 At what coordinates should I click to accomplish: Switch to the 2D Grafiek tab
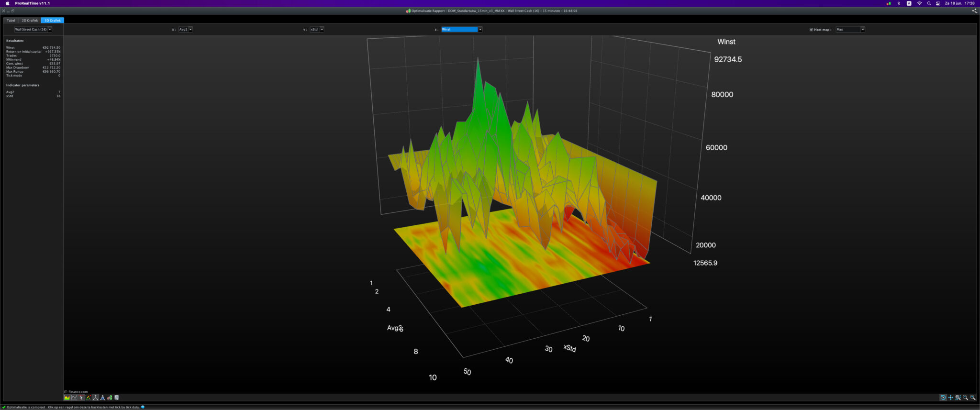(x=30, y=21)
